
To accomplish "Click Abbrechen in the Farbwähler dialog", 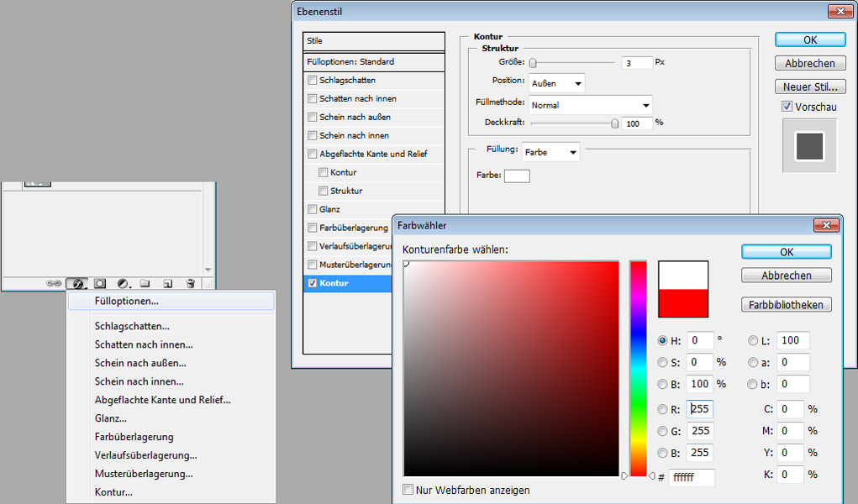I will pos(787,276).
